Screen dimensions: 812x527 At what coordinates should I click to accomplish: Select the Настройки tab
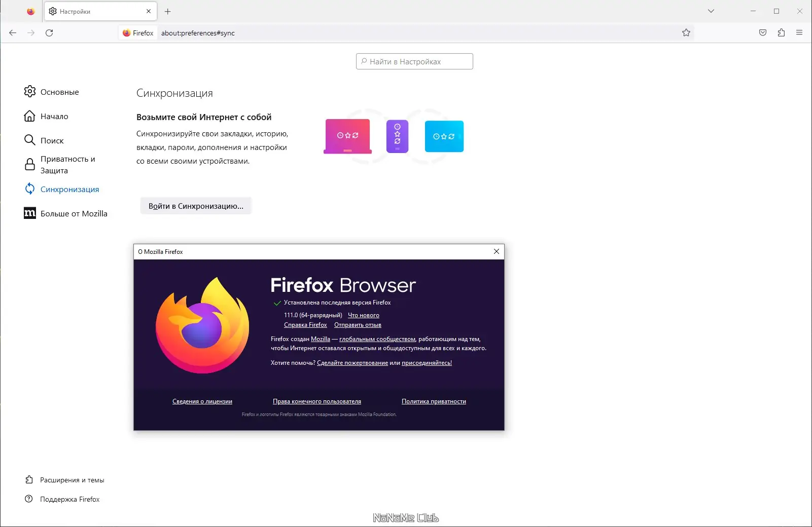click(x=100, y=11)
